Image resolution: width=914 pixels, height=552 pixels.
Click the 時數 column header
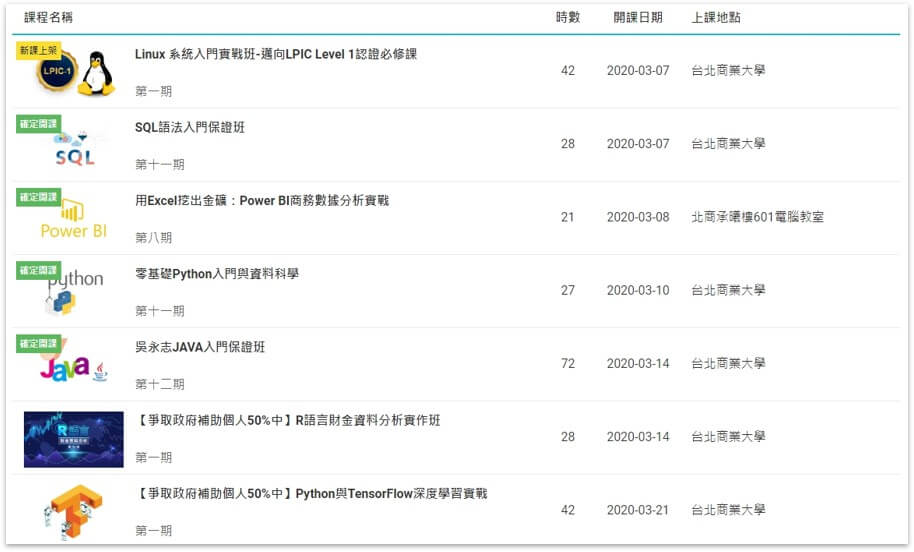pyautogui.click(x=567, y=18)
